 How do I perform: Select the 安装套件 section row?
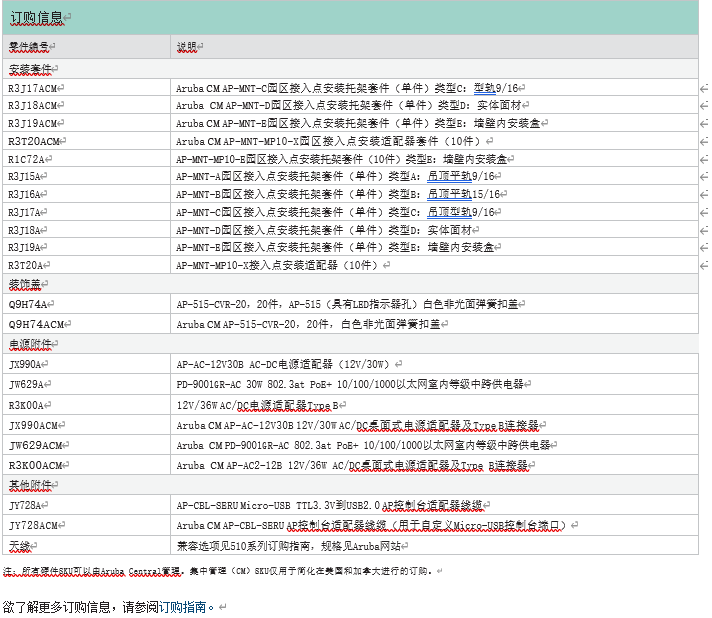pos(350,69)
